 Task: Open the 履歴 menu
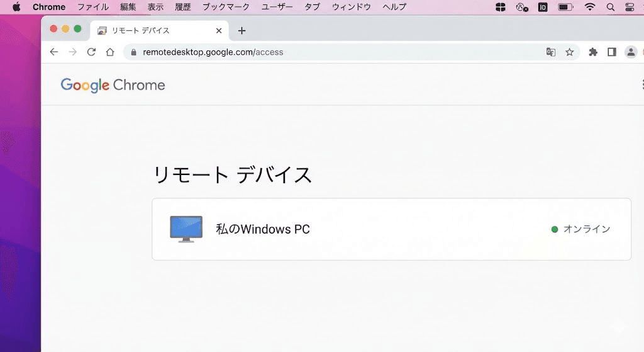point(183,7)
